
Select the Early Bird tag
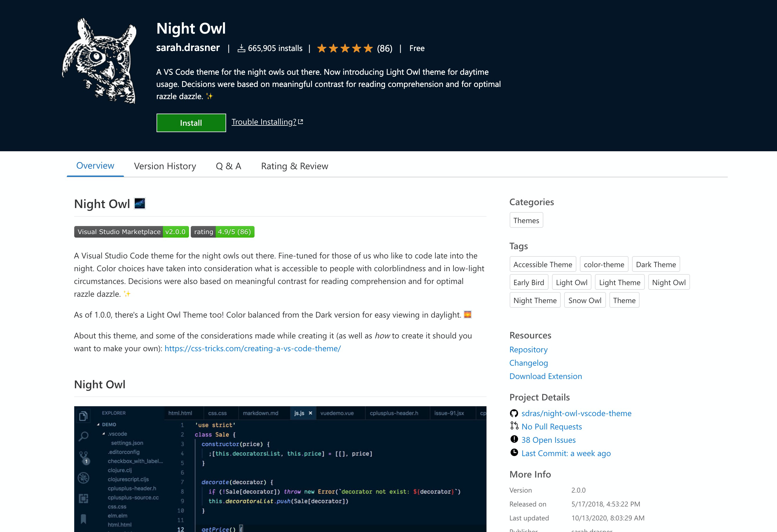[x=529, y=283]
